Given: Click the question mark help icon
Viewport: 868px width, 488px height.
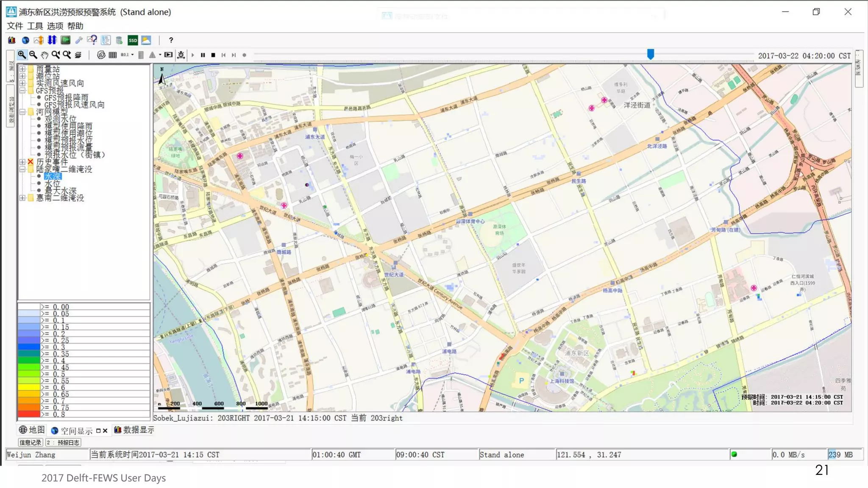Looking at the screenshot, I should tap(171, 40).
